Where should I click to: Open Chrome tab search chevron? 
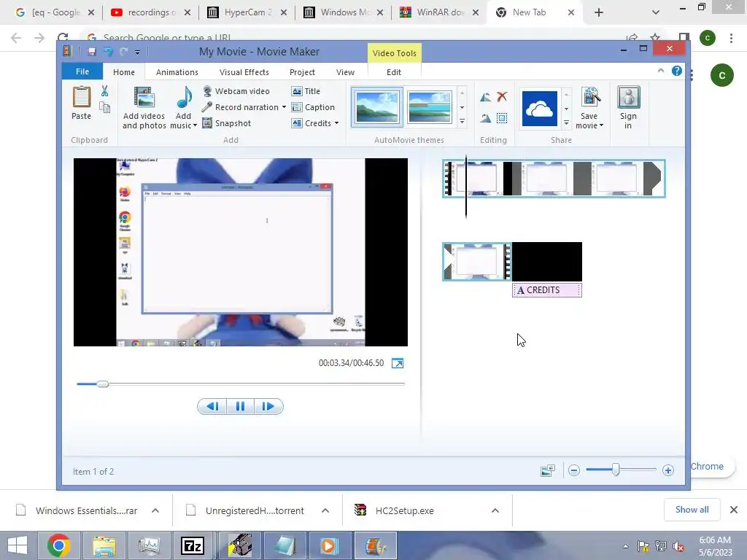pyautogui.click(x=656, y=12)
